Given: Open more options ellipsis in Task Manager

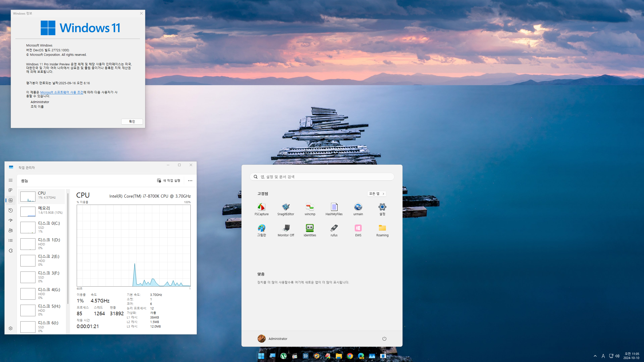Looking at the screenshot, I should coord(190,181).
